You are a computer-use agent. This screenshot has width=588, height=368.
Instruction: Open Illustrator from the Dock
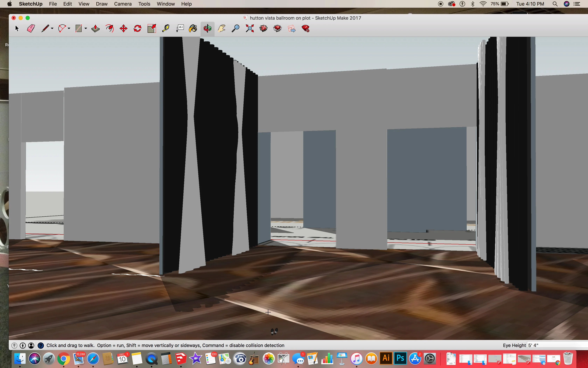pos(386,359)
